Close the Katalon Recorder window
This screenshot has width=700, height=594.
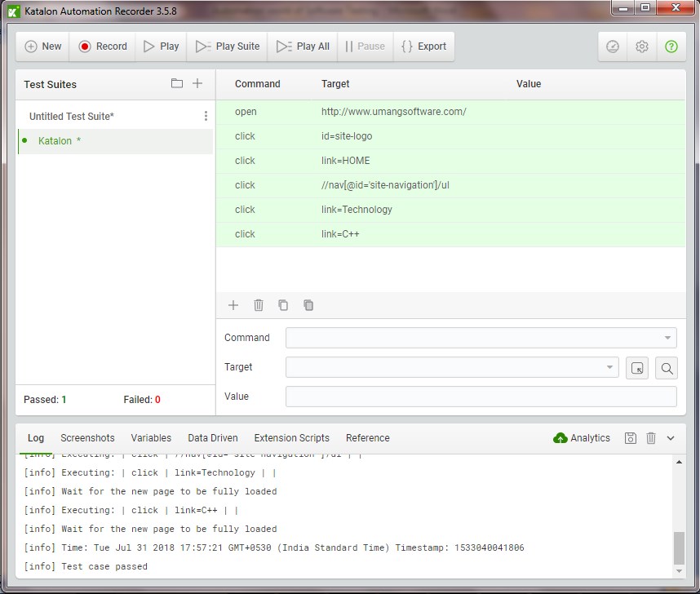676,8
